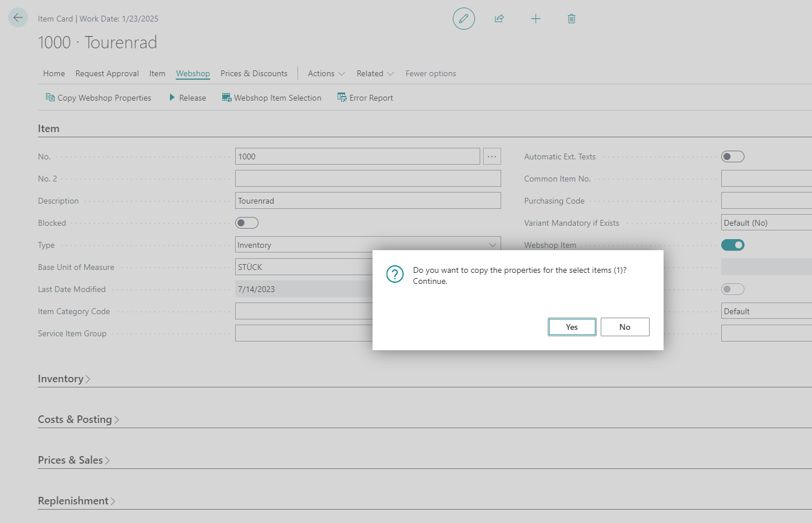The image size is (812, 523).
Task: Open the share icon
Action: tap(499, 19)
